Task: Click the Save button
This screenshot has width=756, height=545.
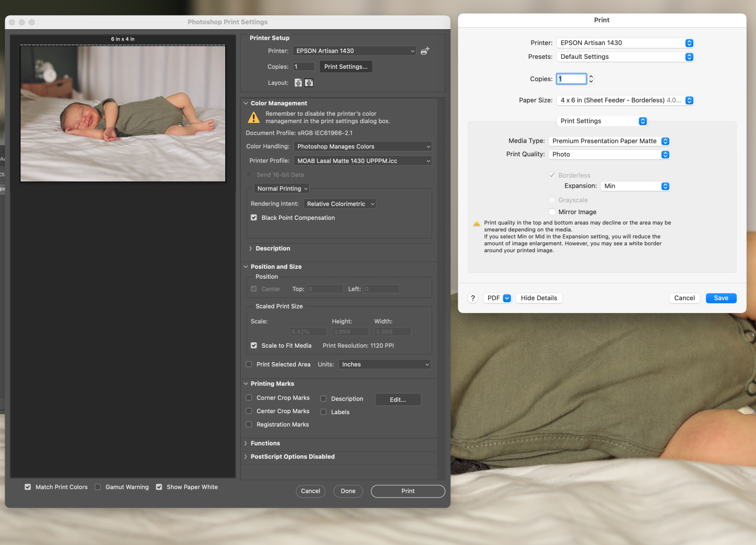Action: click(x=721, y=298)
